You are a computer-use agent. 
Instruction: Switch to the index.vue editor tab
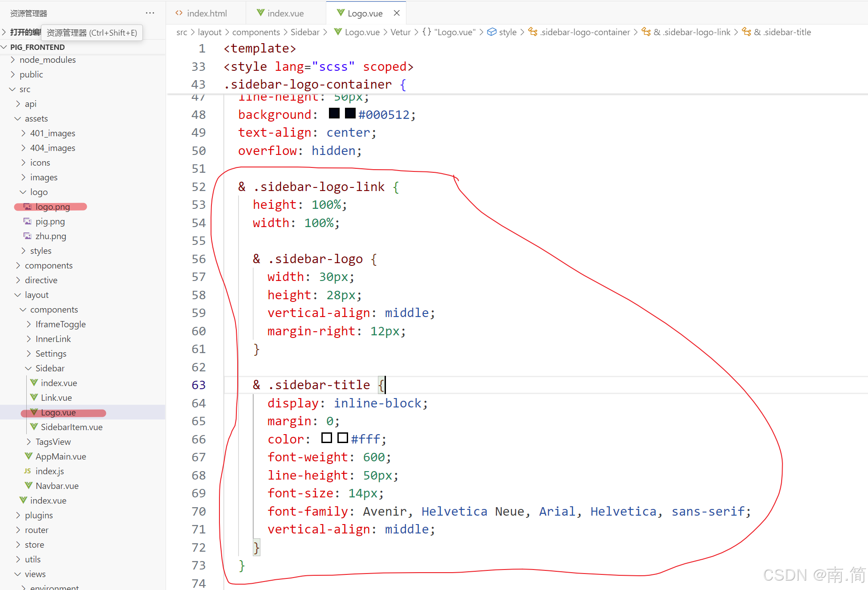tap(285, 13)
